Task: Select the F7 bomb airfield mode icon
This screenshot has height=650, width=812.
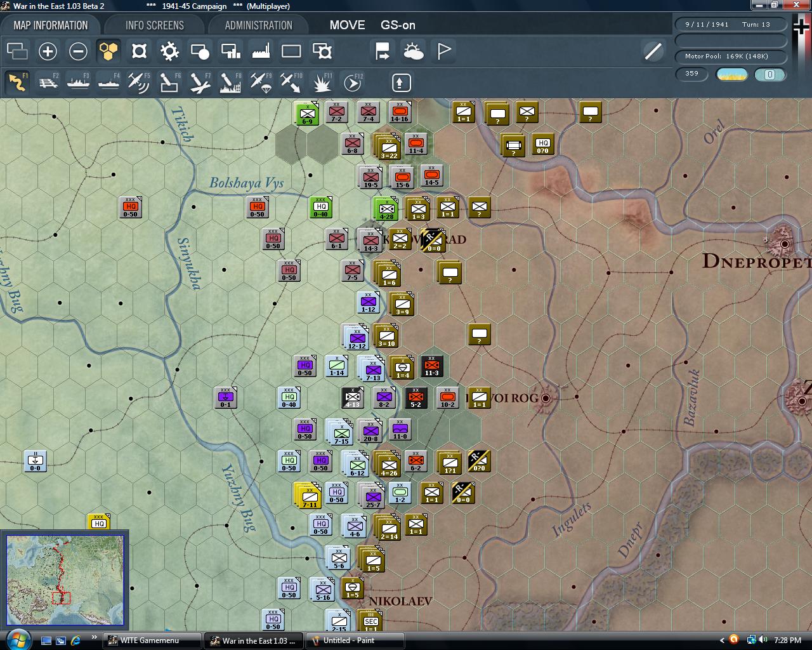Action: coord(200,83)
